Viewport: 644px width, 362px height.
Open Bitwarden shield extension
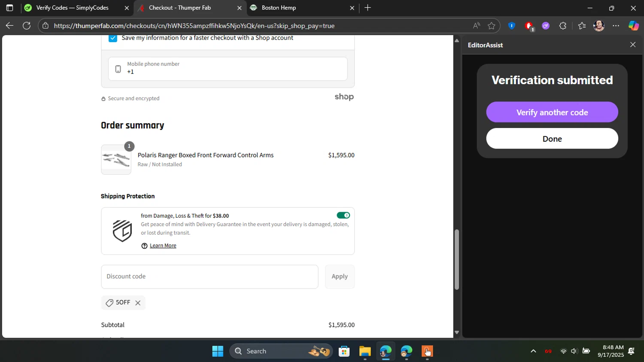[511, 26]
